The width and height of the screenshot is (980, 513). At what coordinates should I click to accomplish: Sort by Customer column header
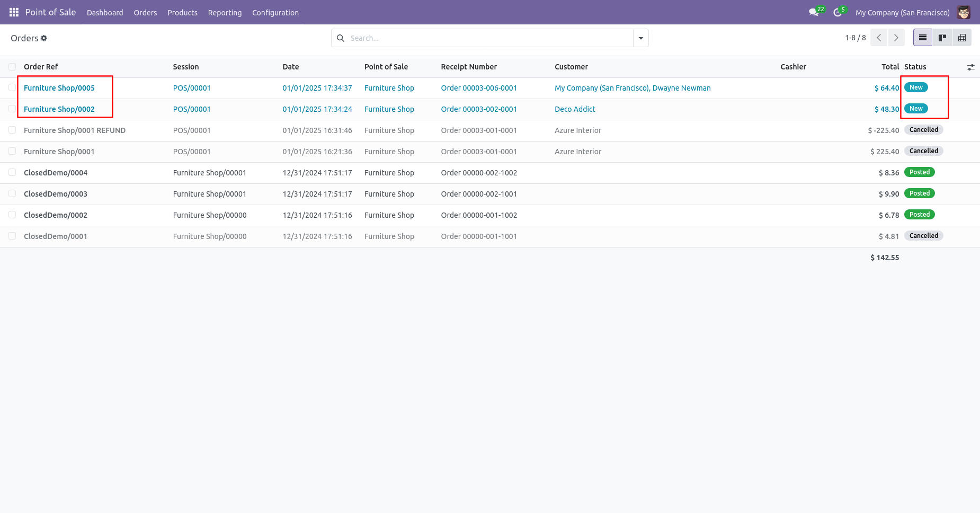pyautogui.click(x=571, y=67)
